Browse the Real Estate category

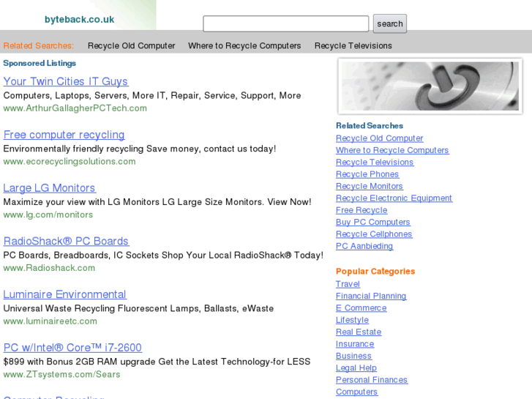[359, 332]
